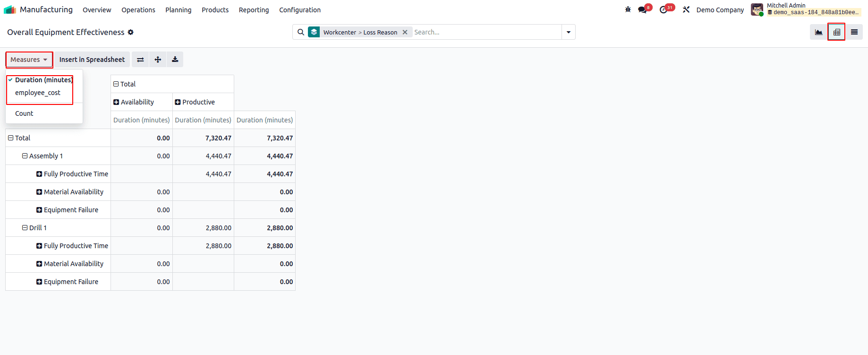Open Mitchell Admin user avatar menu

[x=757, y=9]
